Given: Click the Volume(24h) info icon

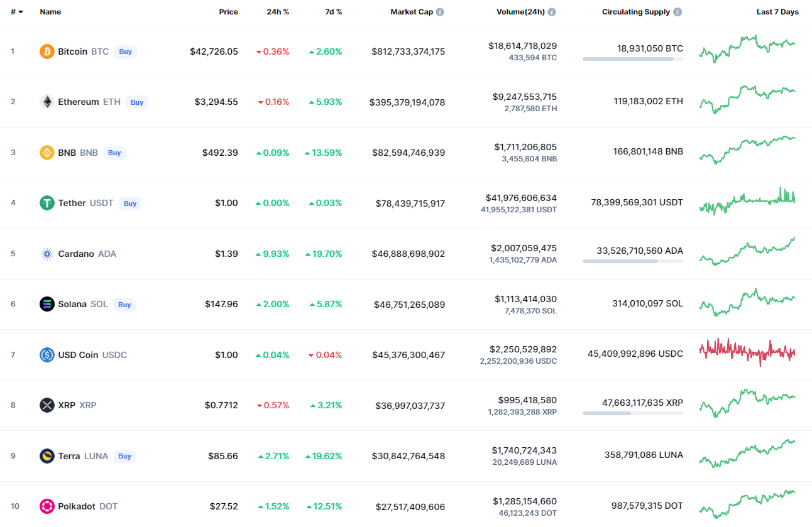Looking at the screenshot, I should click(x=552, y=12).
